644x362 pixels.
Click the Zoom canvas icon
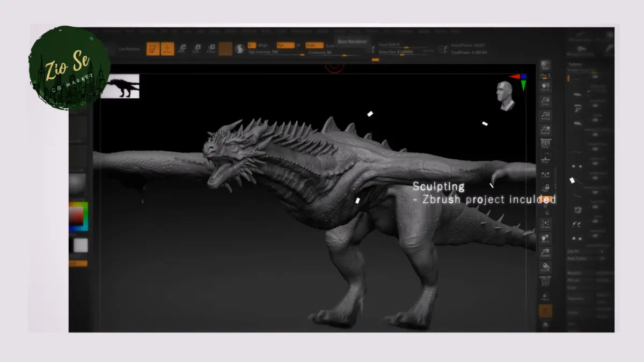pyautogui.click(x=546, y=101)
